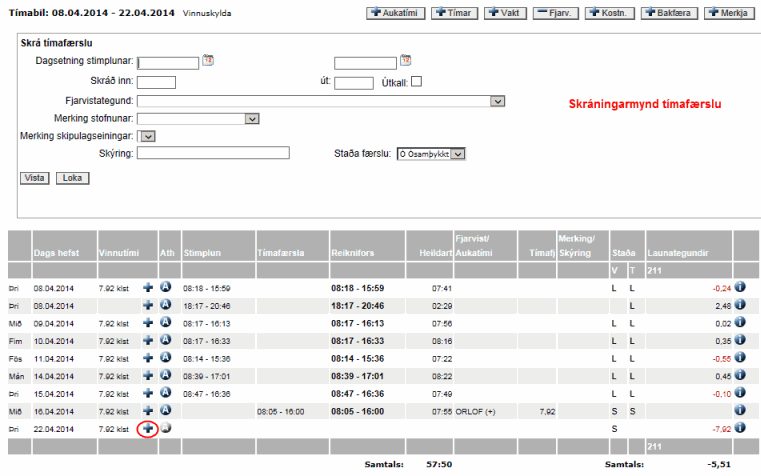Open info icon for the -0,24 row
This screenshot has height=476, width=761.
[x=740, y=287]
